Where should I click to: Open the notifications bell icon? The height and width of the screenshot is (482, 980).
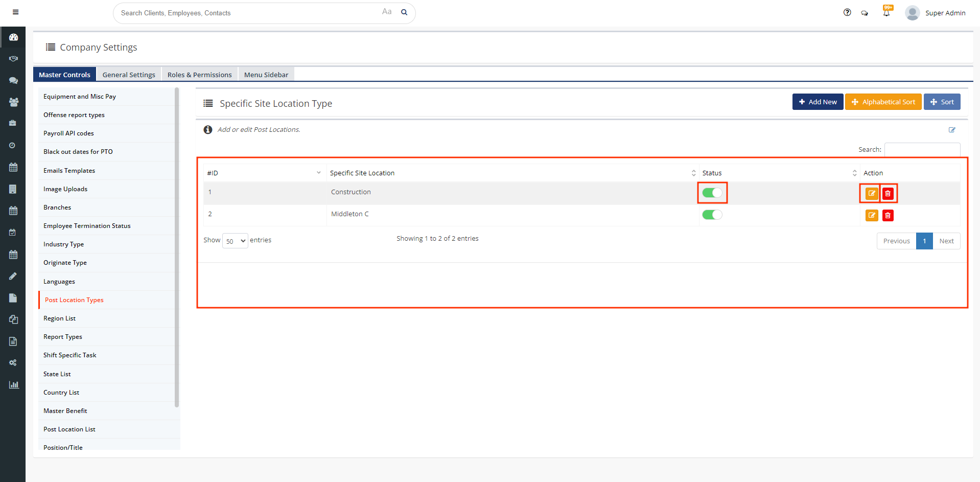(x=886, y=13)
